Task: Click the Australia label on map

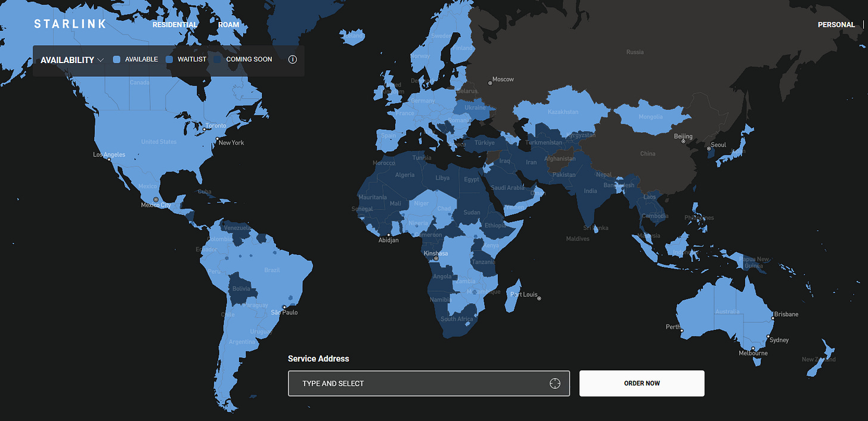Action: (727, 311)
